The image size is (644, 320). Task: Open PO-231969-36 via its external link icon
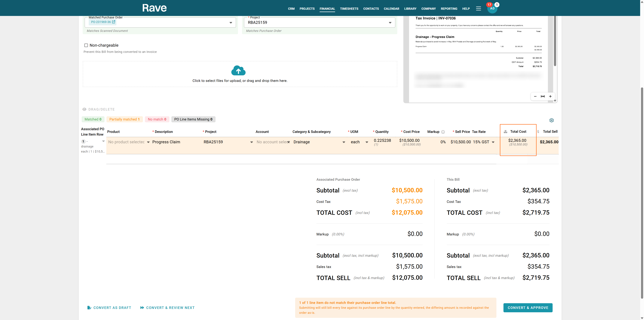pyautogui.click(x=114, y=22)
